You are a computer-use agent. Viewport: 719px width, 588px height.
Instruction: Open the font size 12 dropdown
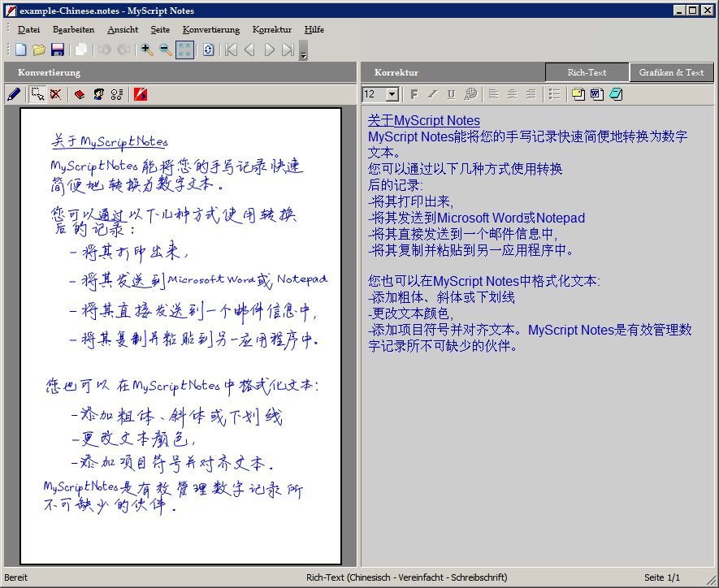(x=392, y=94)
